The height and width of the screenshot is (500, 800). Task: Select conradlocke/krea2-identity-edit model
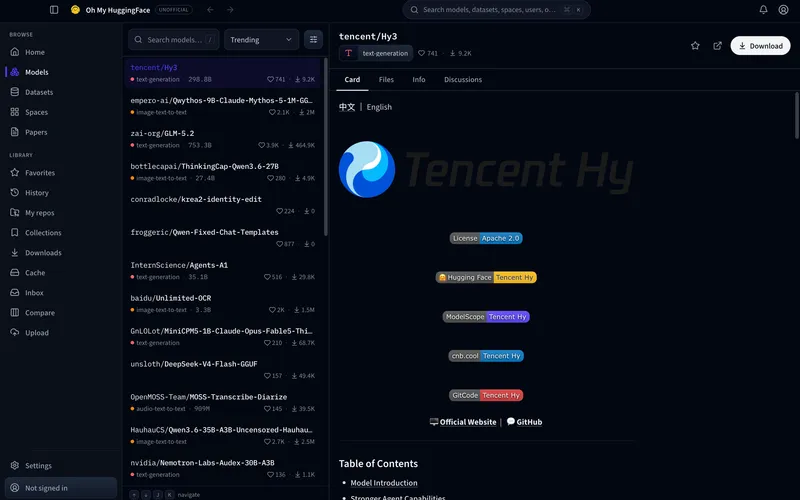[222, 205]
